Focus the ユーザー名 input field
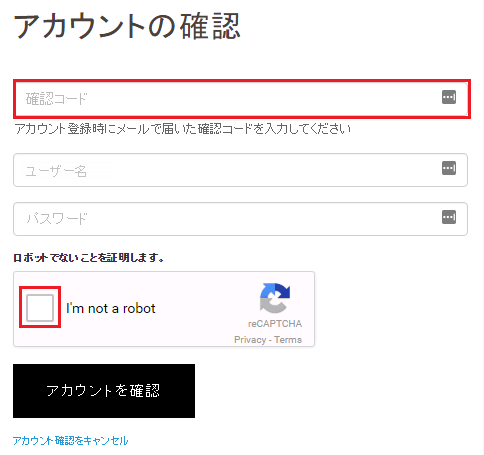 [x=240, y=170]
